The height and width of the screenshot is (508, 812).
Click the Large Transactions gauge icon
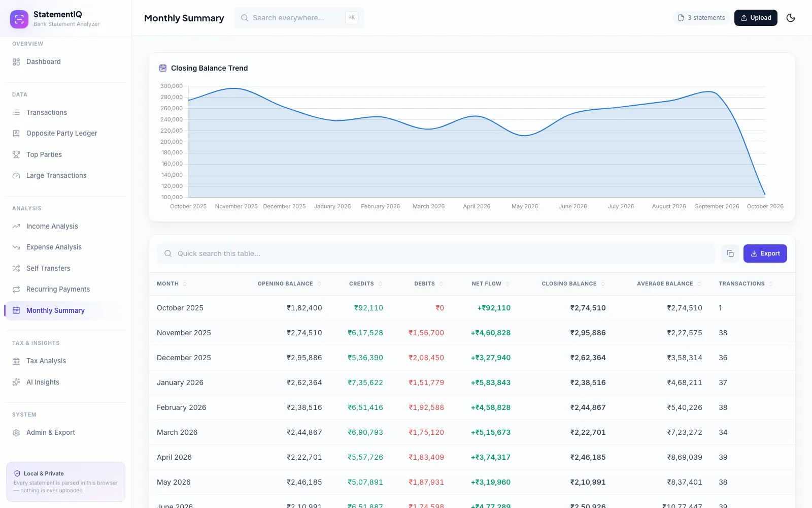pos(16,175)
